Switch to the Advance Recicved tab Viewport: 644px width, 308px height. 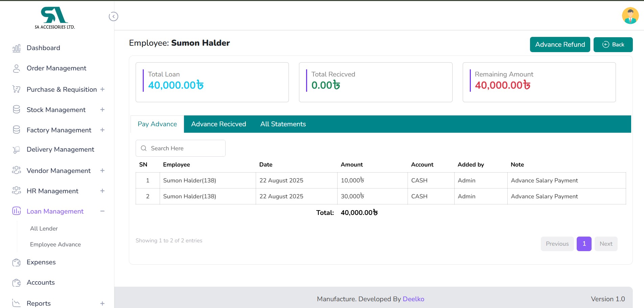(218, 124)
